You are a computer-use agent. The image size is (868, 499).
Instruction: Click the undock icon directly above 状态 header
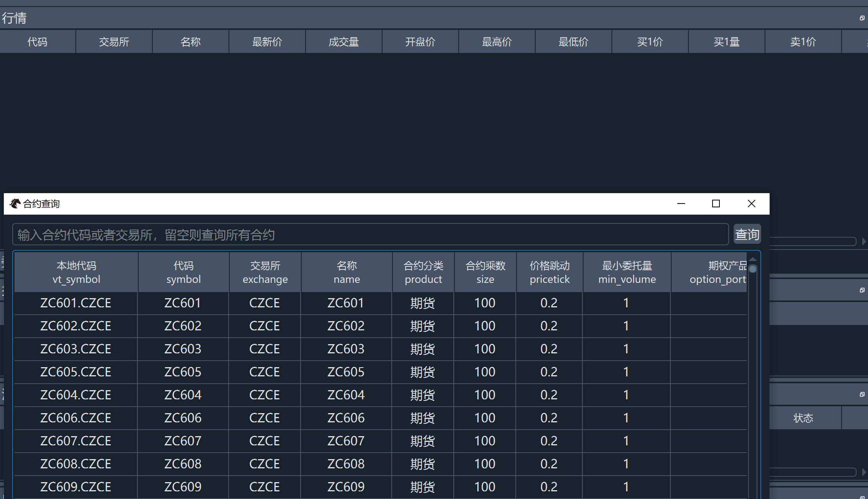pyautogui.click(x=862, y=394)
